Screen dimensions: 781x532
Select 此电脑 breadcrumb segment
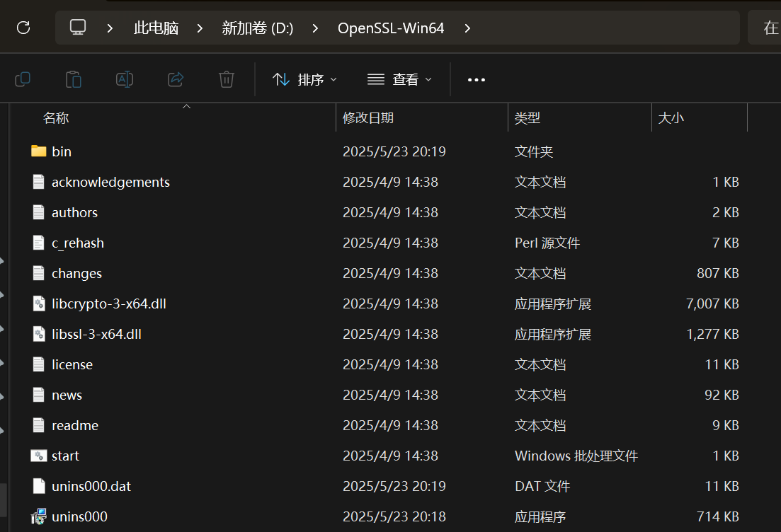click(x=156, y=28)
